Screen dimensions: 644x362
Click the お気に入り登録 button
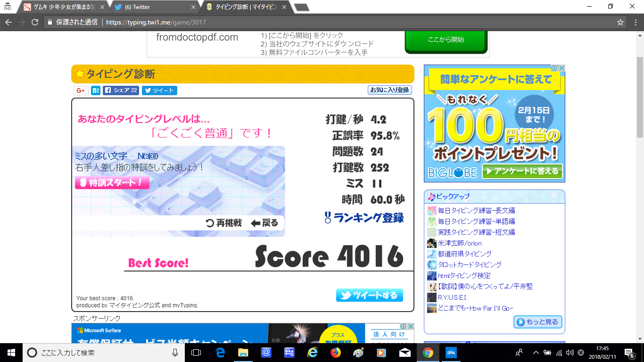(389, 90)
